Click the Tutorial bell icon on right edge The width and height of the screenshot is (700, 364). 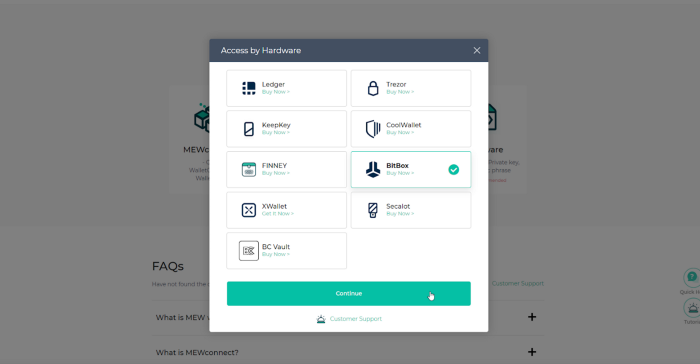pos(692,308)
